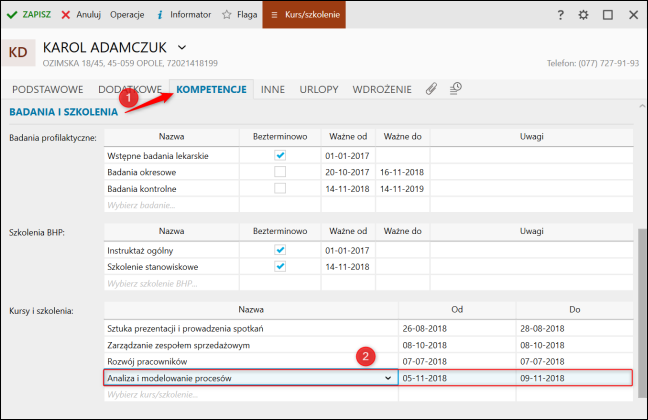Click the 09-11-2018 Do date cell
Screen dimensions: 648x420
click(x=574, y=378)
